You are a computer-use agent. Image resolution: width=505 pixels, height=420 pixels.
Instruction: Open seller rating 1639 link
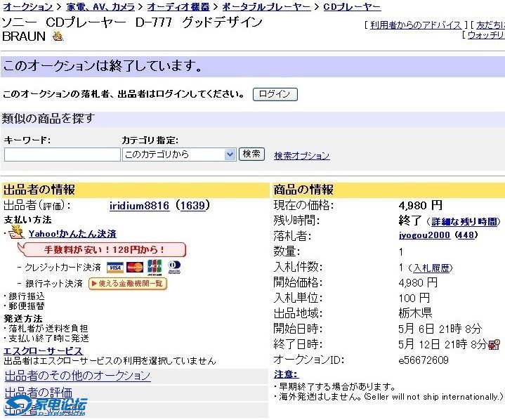(192, 206)
